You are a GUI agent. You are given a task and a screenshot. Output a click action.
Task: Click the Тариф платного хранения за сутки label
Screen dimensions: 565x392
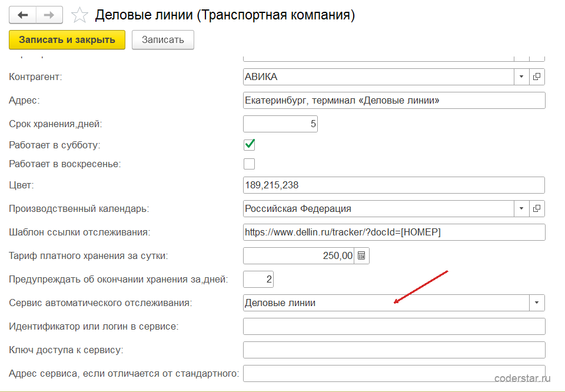pyautogui.click(x=88, y=256)
